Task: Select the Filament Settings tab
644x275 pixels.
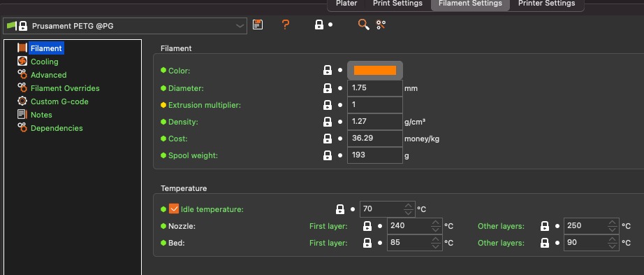Action: click(470, 3)
